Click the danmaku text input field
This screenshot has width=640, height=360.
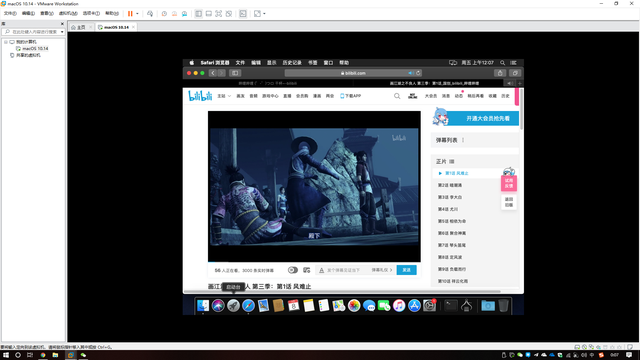(x=343, y=270)
